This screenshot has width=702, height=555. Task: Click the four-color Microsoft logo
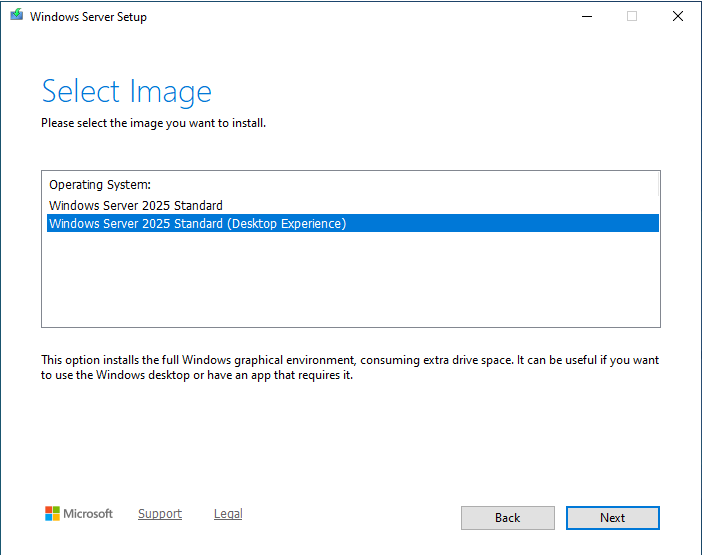click(52, 514)
